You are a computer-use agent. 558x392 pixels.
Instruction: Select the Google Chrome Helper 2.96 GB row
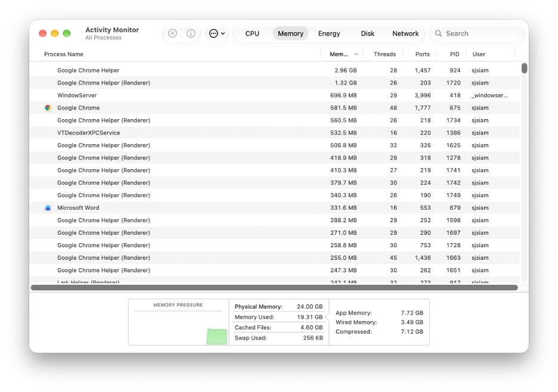[274, 70]
